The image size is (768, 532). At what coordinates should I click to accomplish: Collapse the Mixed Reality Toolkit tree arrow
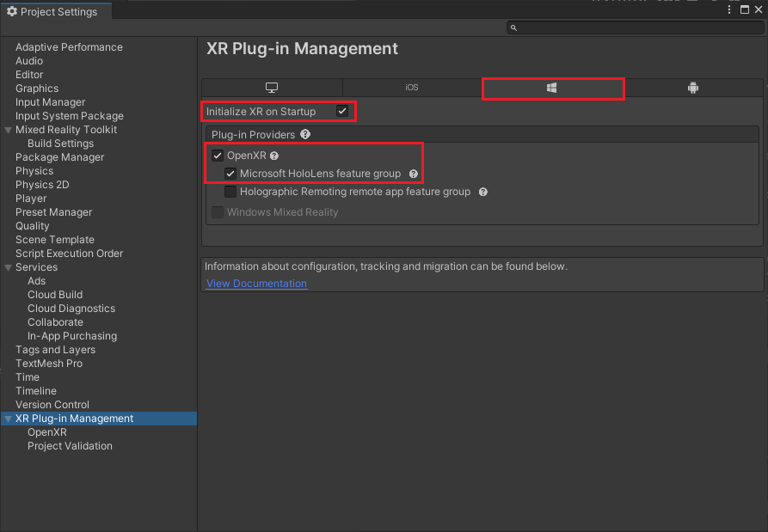pyautogui.click(x=9, y=130)
